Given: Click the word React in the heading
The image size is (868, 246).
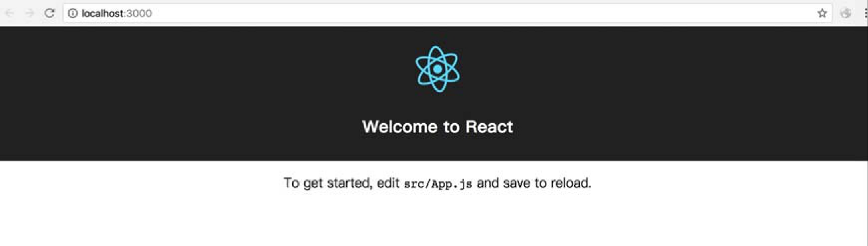Looking at the screenshot, I should click(489, 127).
